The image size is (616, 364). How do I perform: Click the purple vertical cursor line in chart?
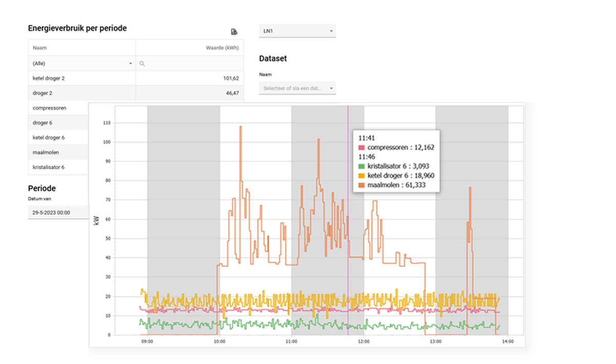348,221
